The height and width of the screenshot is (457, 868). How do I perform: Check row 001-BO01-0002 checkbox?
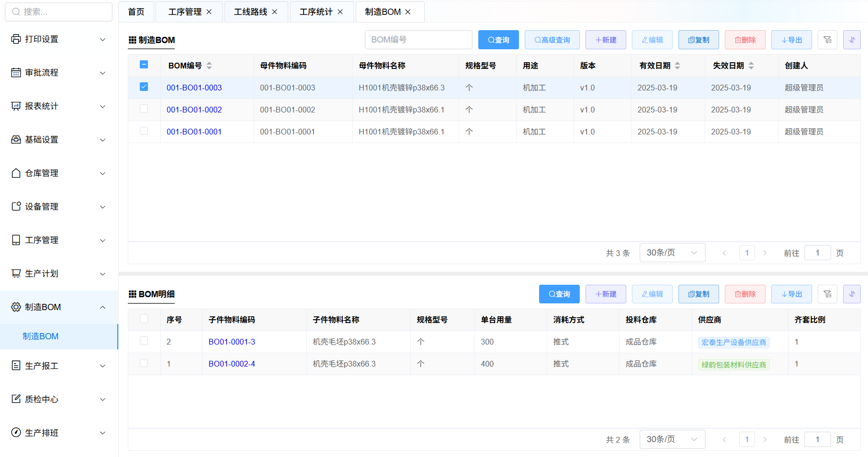point(144,109)
